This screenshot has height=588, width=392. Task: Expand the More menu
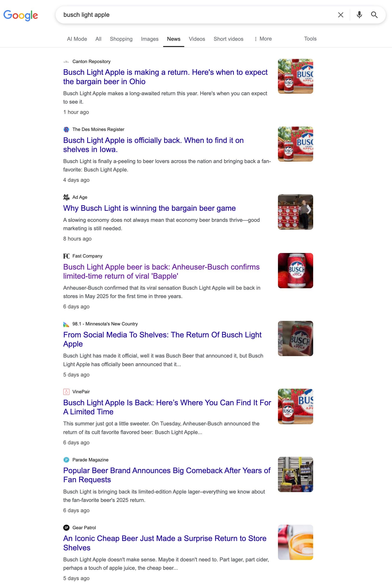[x=263, y=39]
